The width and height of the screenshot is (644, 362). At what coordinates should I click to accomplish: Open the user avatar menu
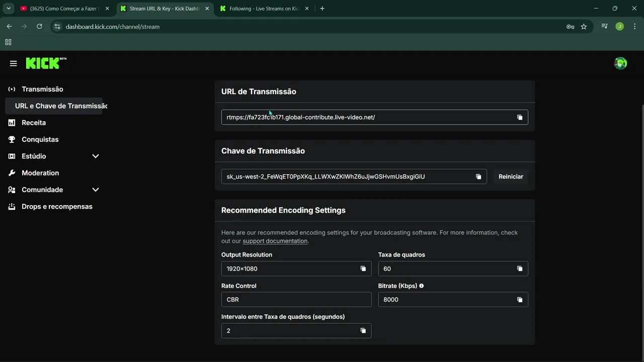coord(620,63)
